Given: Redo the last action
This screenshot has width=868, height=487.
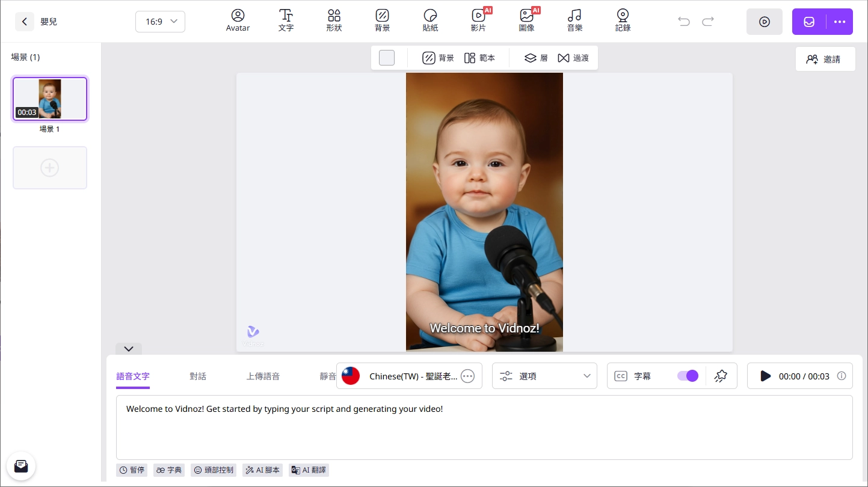Looking at the screenshot, I should click(708, 22).
